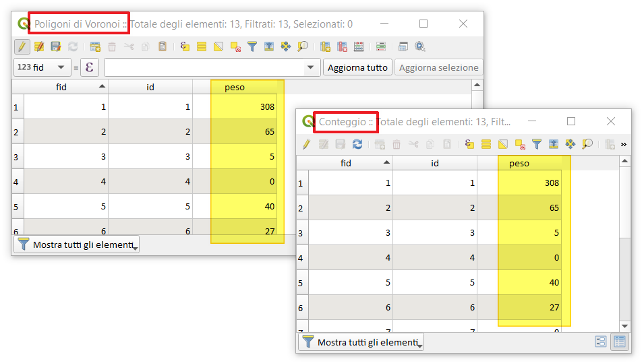Click filter/select by form icon in Conteggio
This screenshot has width=644, height=363.
pyautogui.click(x=537, y=144)
